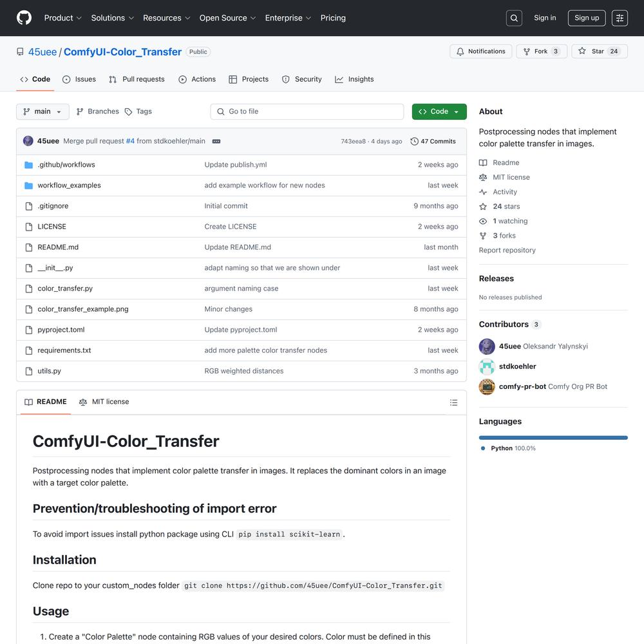
Task: Click the Sign in link
Action: point(545,18)
